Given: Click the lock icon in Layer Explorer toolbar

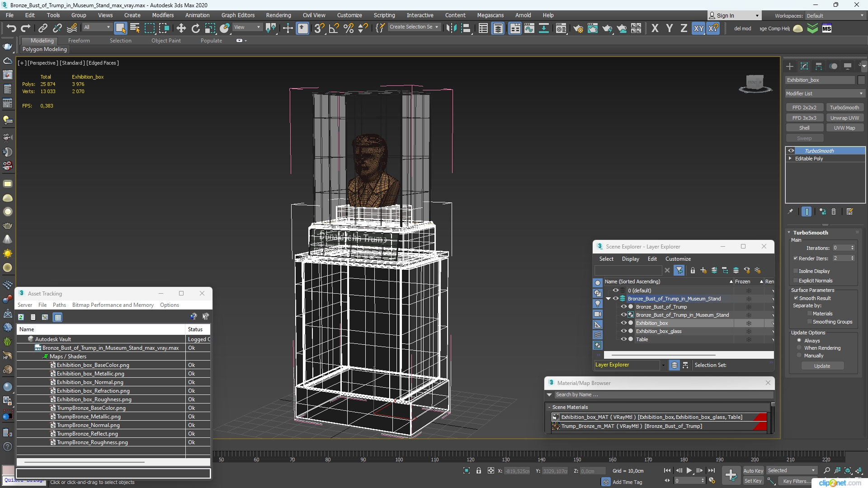Looking at the screenshot, I should click(x=693, y=270).
